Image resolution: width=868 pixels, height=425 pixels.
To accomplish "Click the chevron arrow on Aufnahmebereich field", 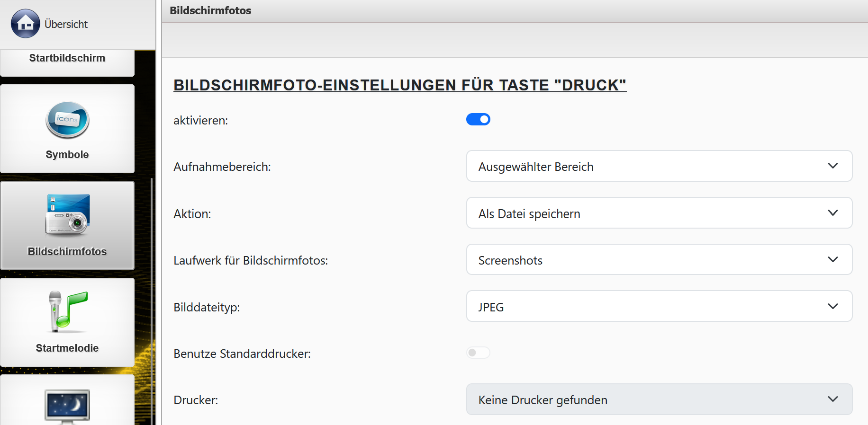I will [x=832, y=166].
